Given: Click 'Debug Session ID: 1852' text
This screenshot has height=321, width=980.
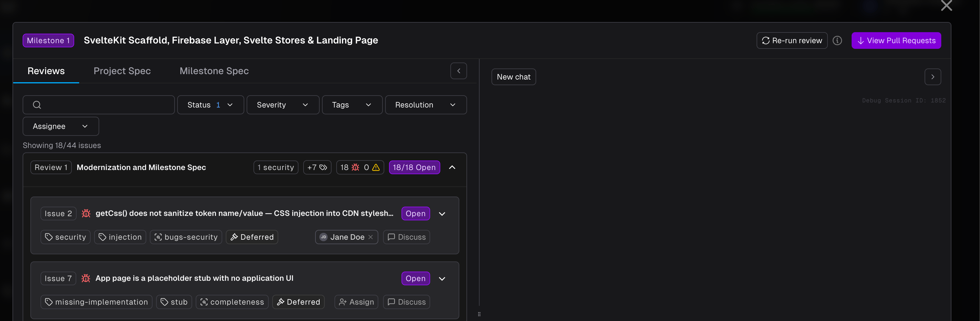Looking at the screenshot, I should pyautogui.click(x=903, y=100).
